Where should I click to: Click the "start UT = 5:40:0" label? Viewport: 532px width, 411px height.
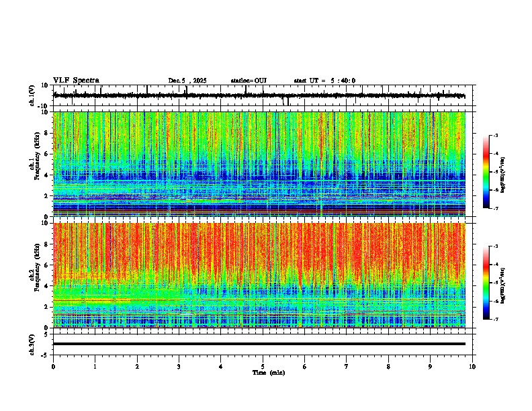click(x=324, y=81)
